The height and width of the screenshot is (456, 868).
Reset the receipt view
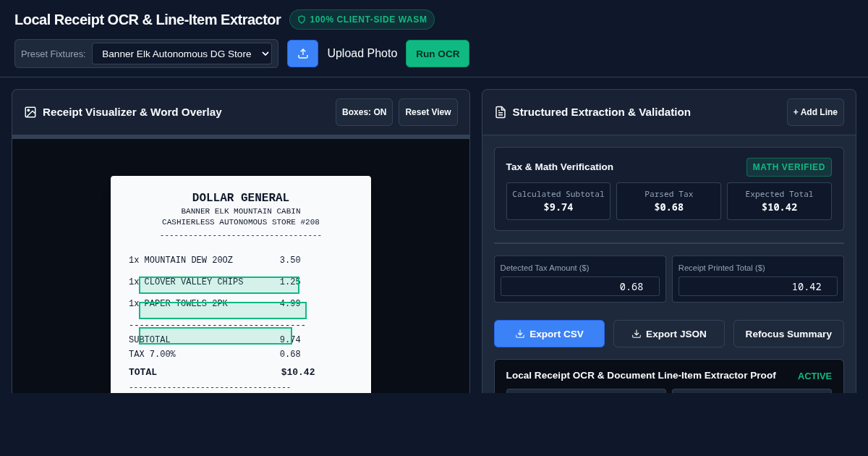tap(428, 112)
